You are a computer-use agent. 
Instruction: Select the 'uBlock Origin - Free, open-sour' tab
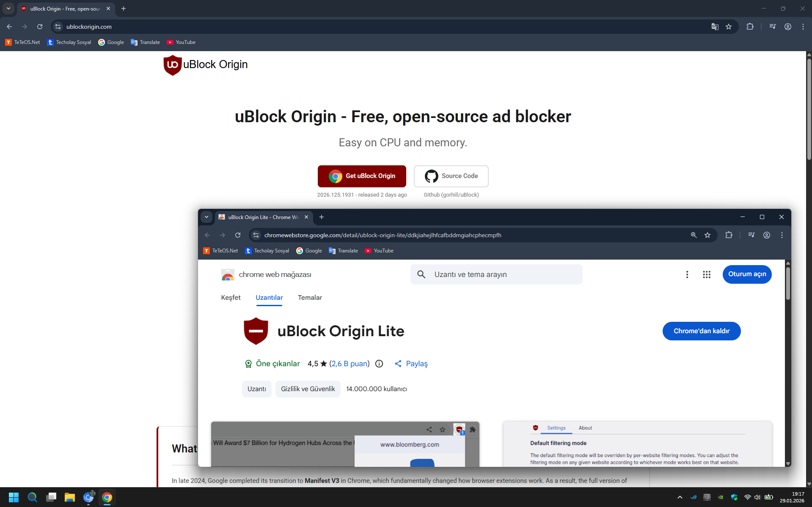point(66,9)
